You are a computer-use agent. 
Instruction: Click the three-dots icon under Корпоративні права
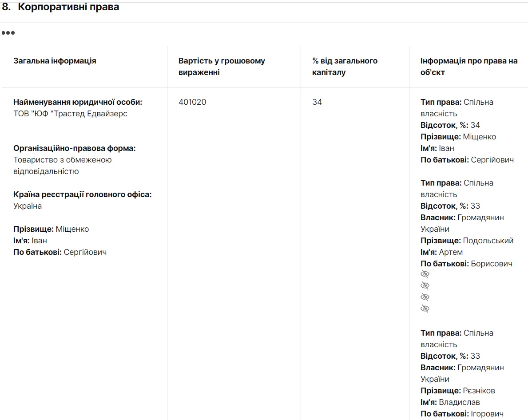pos(8,33)
